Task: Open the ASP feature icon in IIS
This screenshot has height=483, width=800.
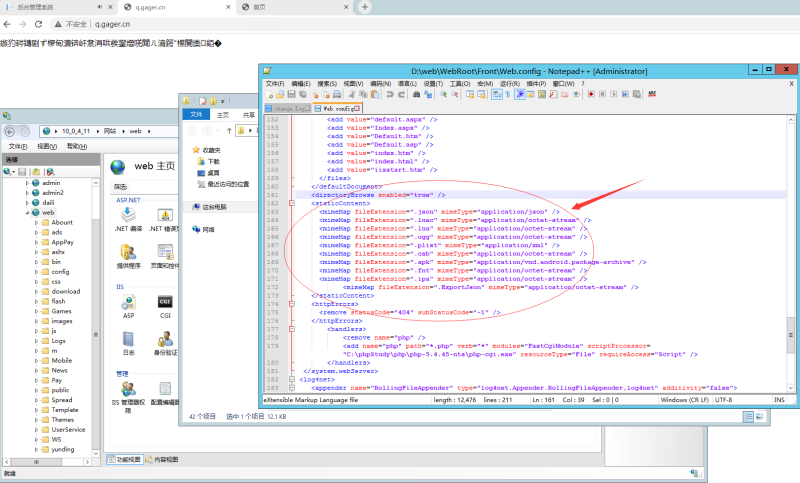Action: tap(129, 307)
